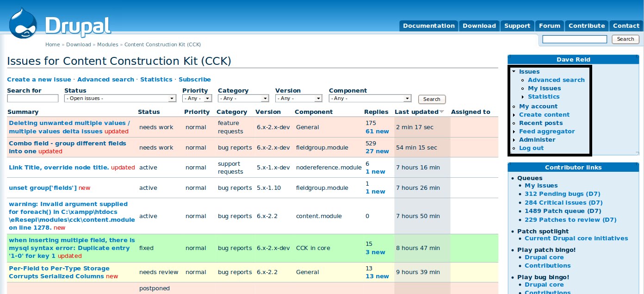Open Advanced search in Dave Reid sidebar menu
The height and width of the screenshot is (294, 644).
[x=556, y=80]
